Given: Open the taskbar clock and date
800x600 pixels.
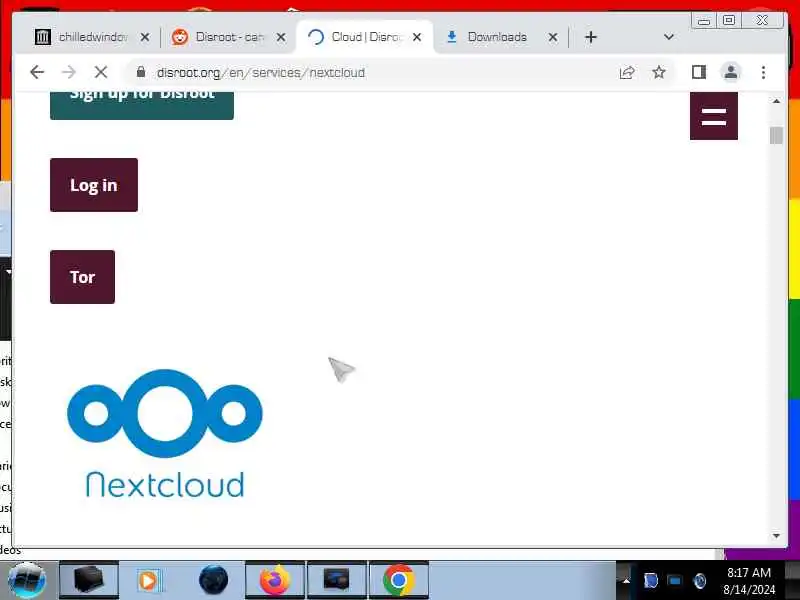Looking at the screenshot, I should tap(749, 581).
